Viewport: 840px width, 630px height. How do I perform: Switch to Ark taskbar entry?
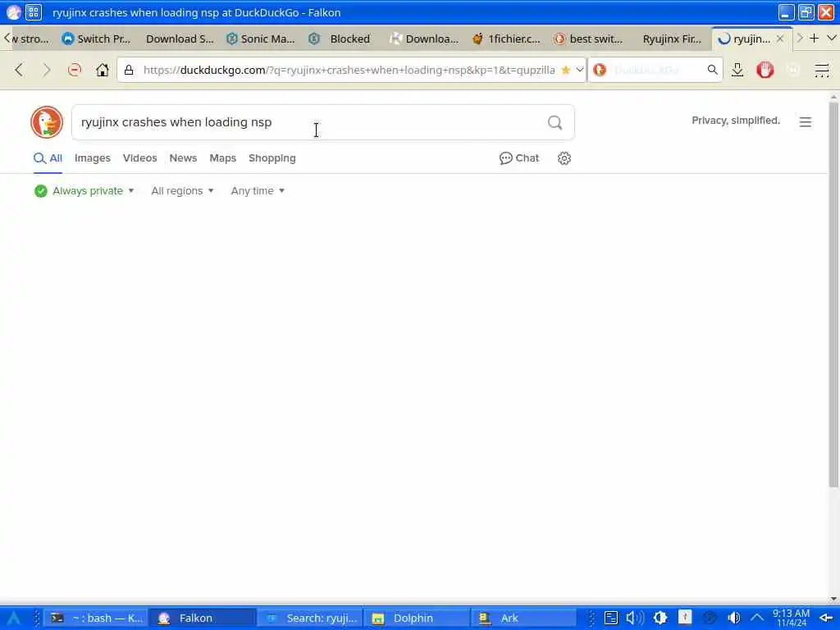(x=524, y=619)
